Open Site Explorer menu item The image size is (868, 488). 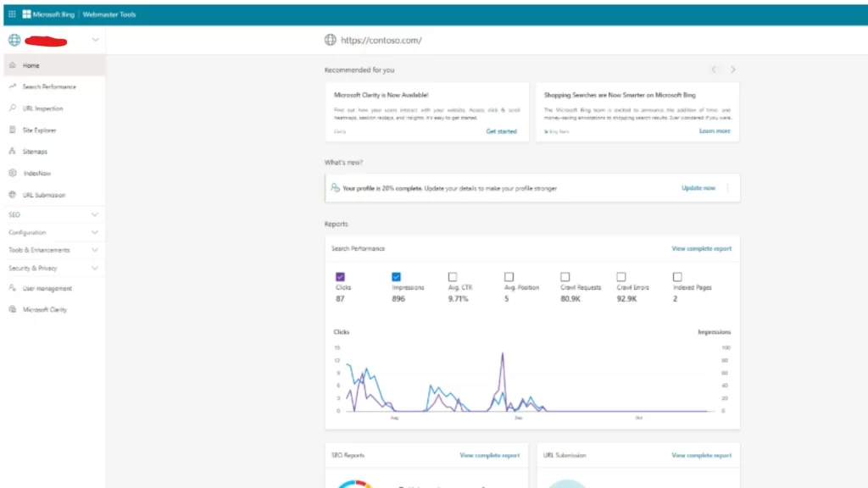(54, 130)
